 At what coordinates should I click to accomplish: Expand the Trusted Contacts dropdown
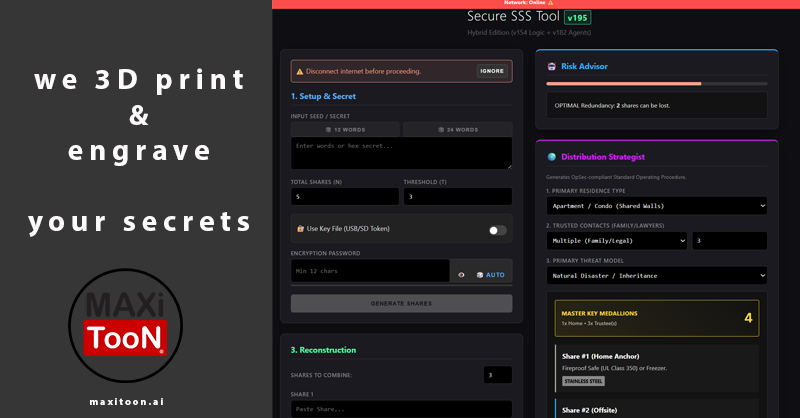(616, 240)
